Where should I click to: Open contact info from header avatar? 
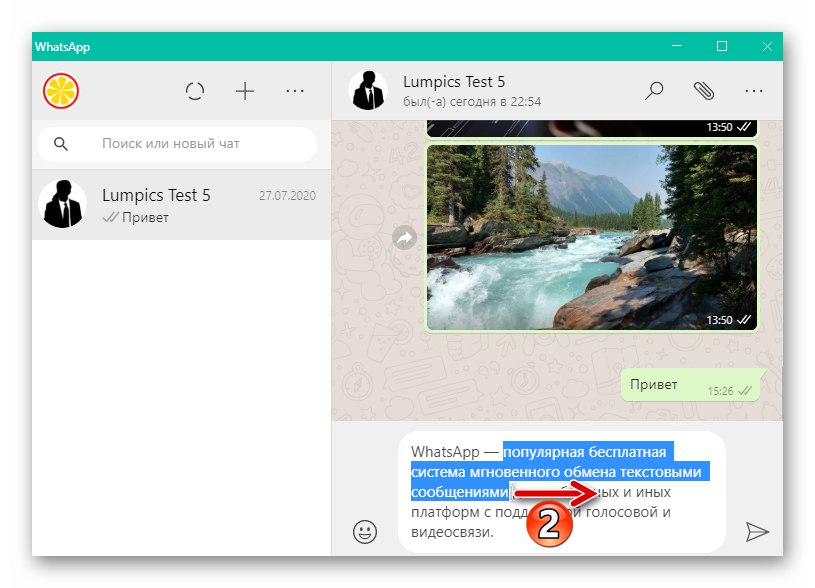click(x=368, y=91)
